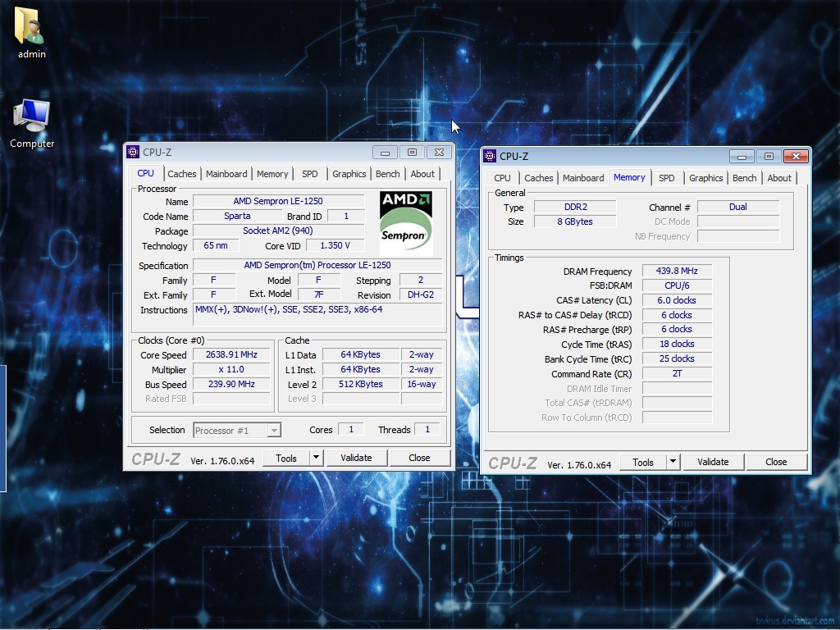Click the Name field showing AMD Sempron LE-1250
Image resolution: width=840 pixels, height=630 pixels.
click(x=278, y=201)
